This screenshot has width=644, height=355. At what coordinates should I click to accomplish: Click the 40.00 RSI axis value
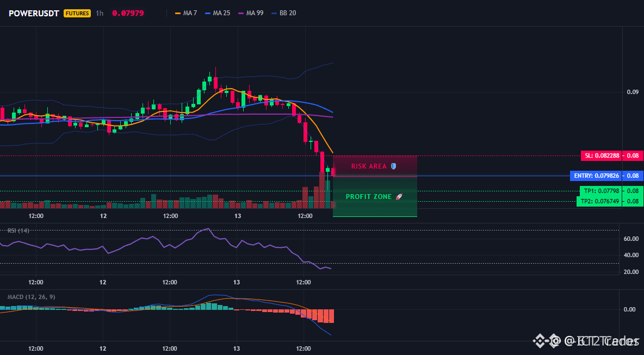point(631,255)
